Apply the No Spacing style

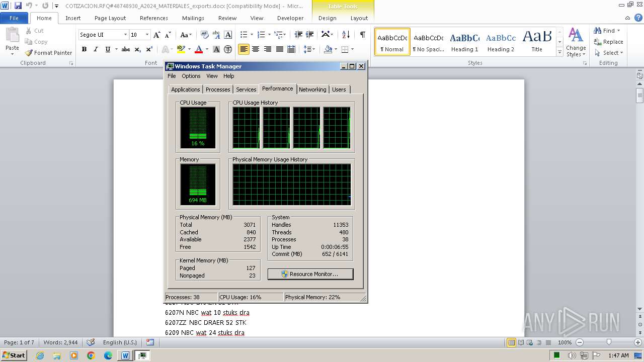[428, 42]
